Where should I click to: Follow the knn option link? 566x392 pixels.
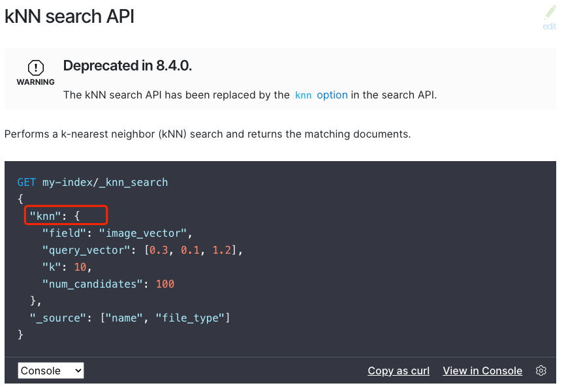coord(321,95)
